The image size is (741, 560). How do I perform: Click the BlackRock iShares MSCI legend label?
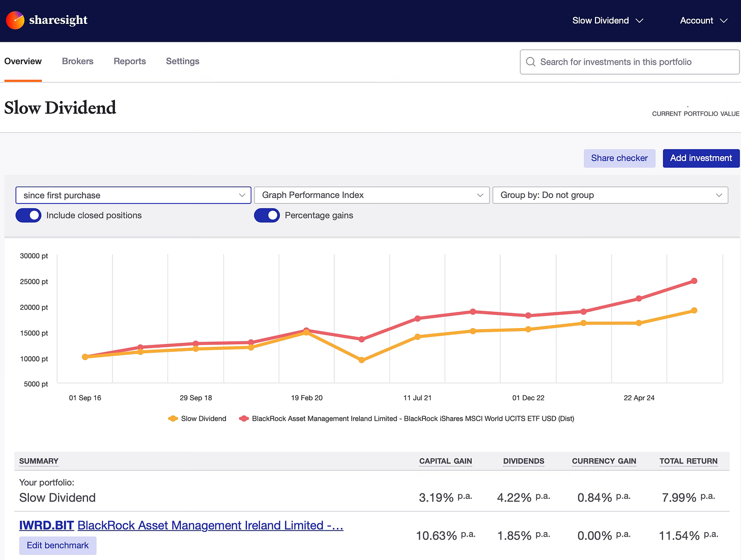click(x=413, y=419)
